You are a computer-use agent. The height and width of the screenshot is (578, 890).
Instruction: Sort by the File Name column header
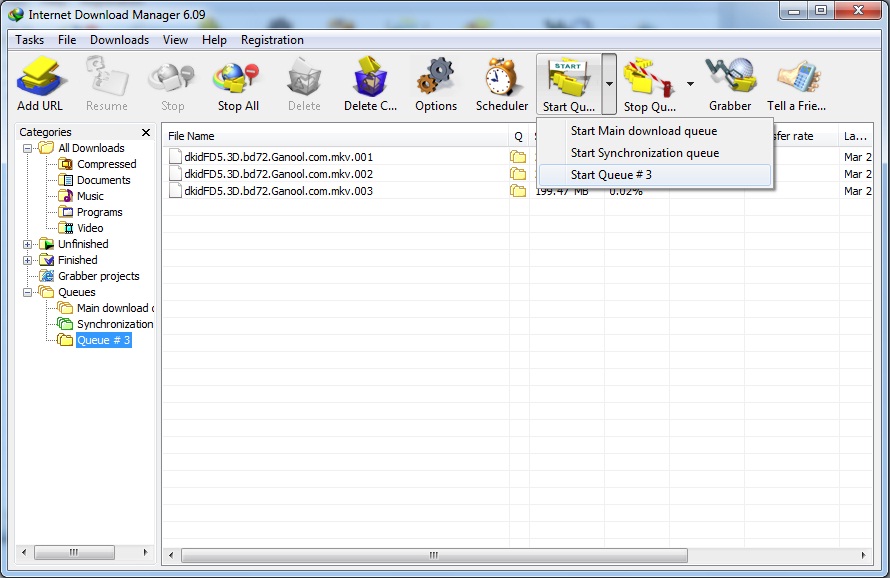click(335, 136)
